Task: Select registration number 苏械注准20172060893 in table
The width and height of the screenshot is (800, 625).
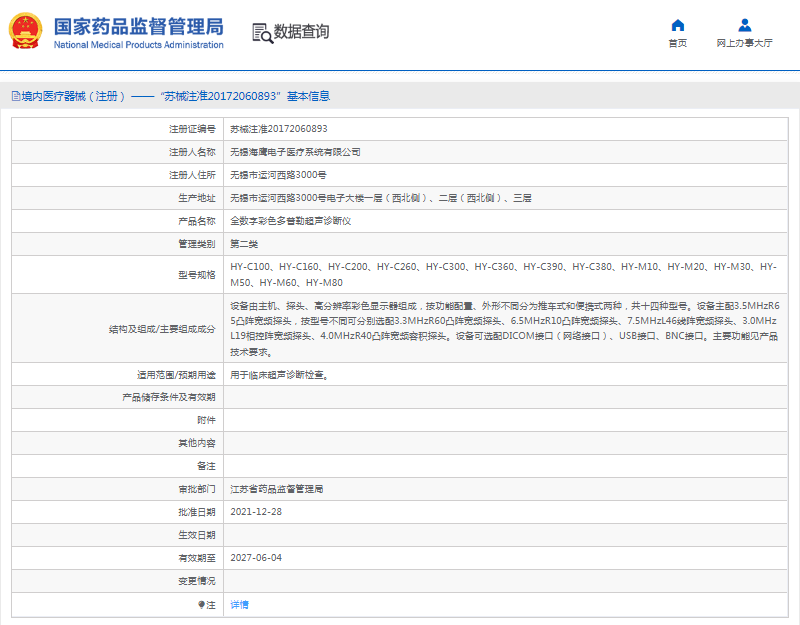Action: click(x=279, y=129)
